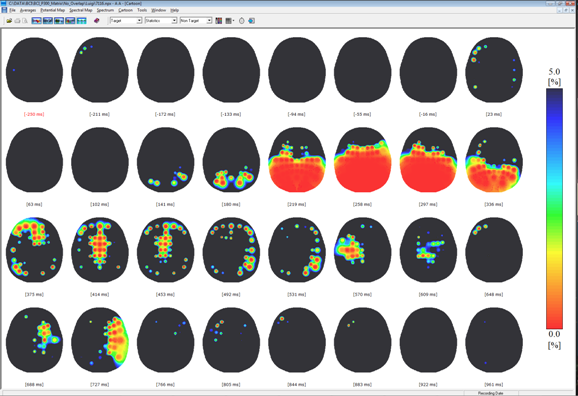Click the head outline icon
This screenshot has width=578, height=396.
click(x=241, y=21)
